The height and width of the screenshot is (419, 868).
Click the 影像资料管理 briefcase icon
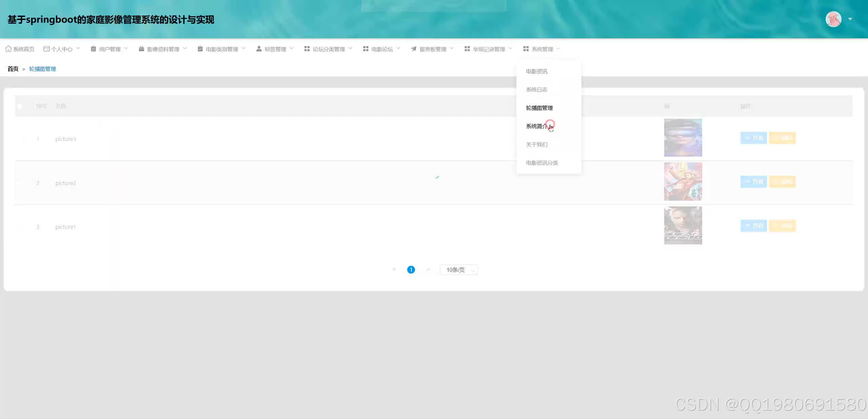point(141,49)
